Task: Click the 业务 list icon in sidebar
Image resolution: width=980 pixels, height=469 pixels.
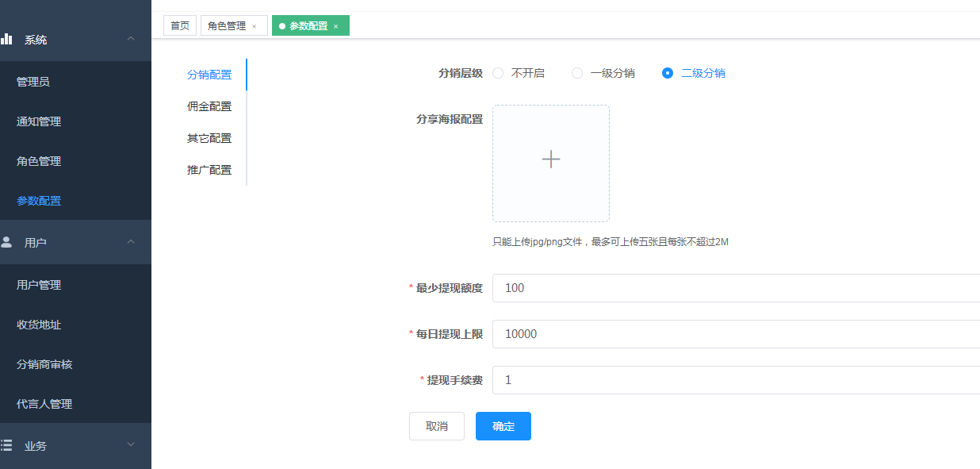Action: (6, 445)
